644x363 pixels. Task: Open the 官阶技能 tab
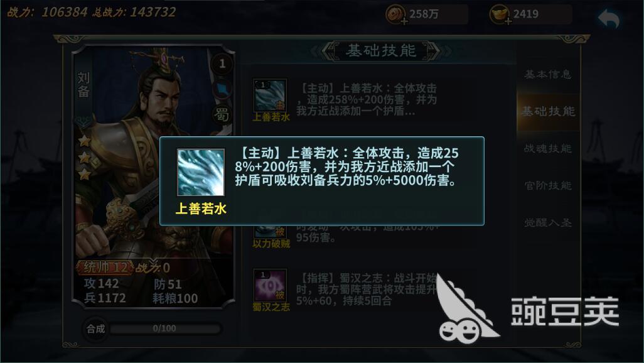tap(548, 185)
